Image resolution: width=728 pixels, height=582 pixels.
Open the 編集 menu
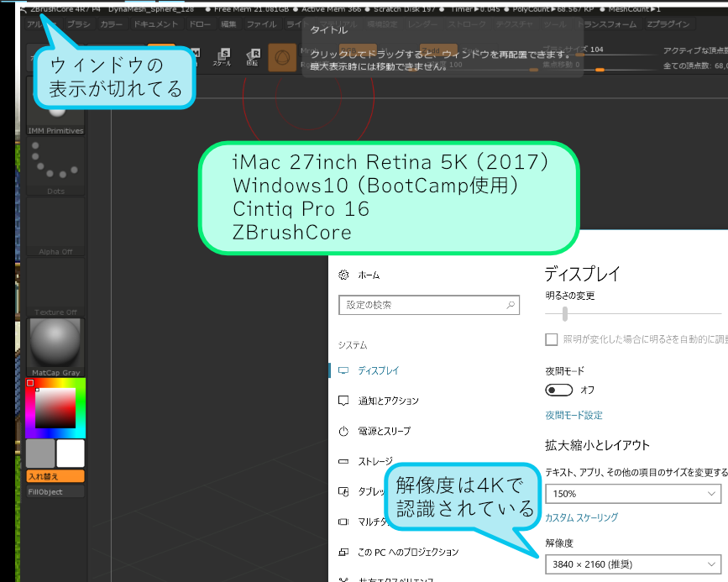[228, 24]
